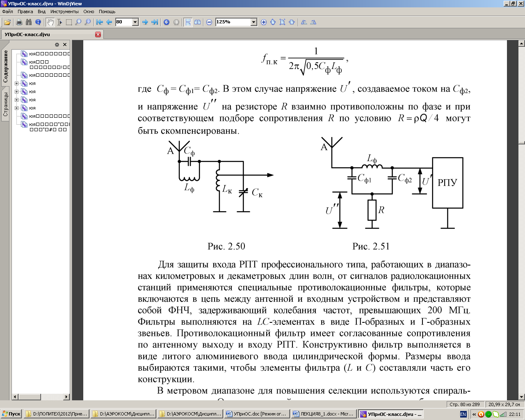Navigate forward in view history
Viewport: 525px width, 420px height.
point(176,22)
